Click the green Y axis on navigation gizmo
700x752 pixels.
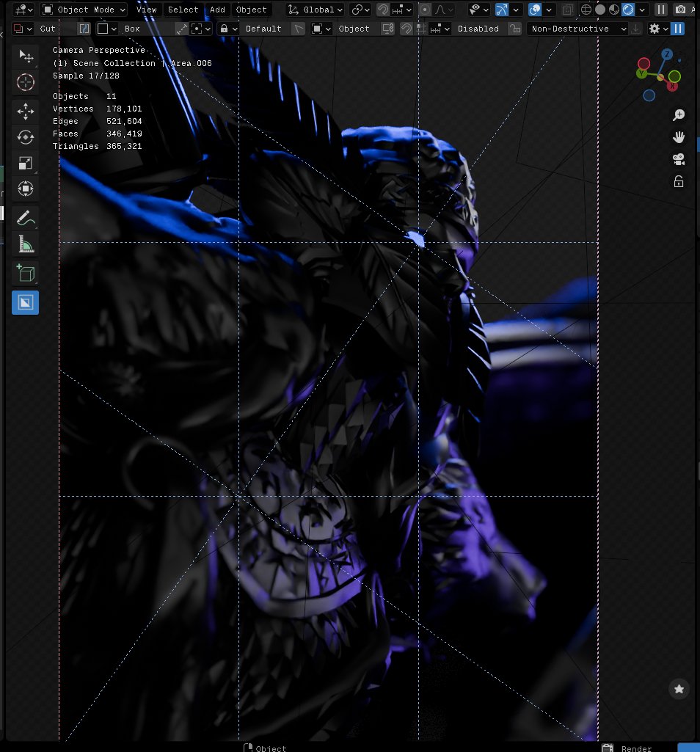tap(641, 73)
